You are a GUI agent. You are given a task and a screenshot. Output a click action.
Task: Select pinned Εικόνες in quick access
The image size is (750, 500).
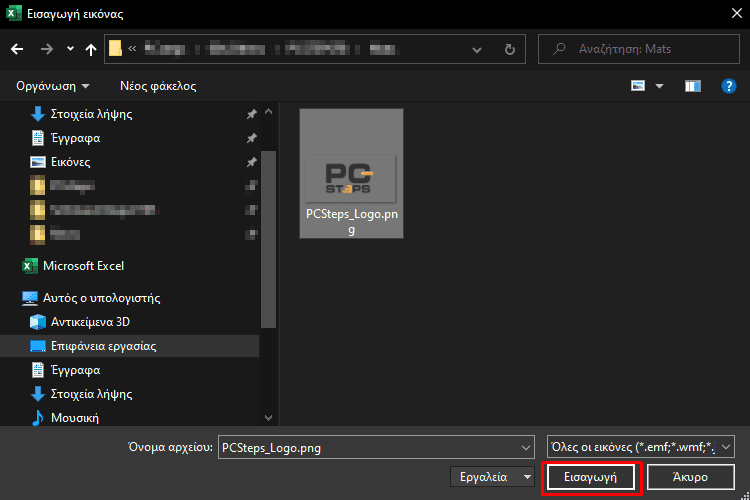(70, 162)
